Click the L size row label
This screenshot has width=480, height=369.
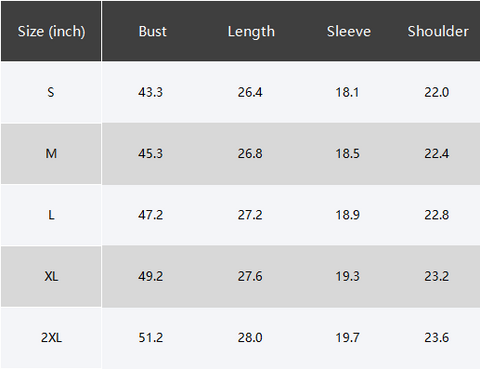tap(51, 215)
